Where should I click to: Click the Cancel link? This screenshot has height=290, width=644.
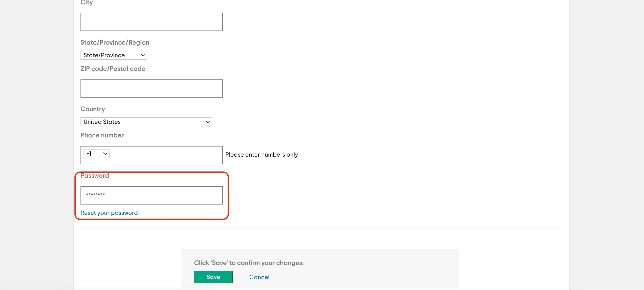click(x=259, y=277)
